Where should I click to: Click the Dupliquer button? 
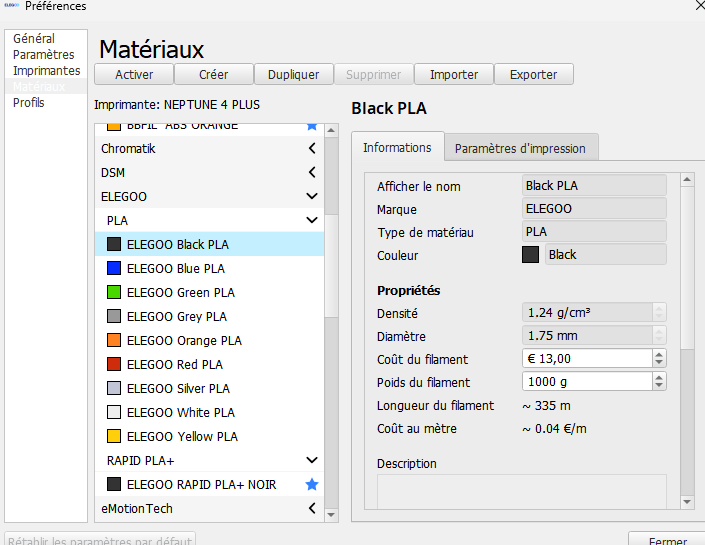point(294,74)
